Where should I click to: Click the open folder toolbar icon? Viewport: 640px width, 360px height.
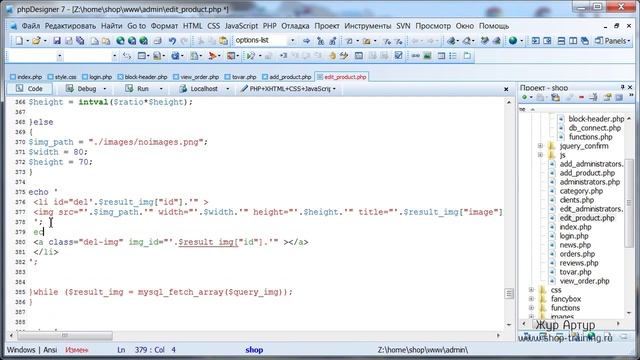click(x=37, y=40)
